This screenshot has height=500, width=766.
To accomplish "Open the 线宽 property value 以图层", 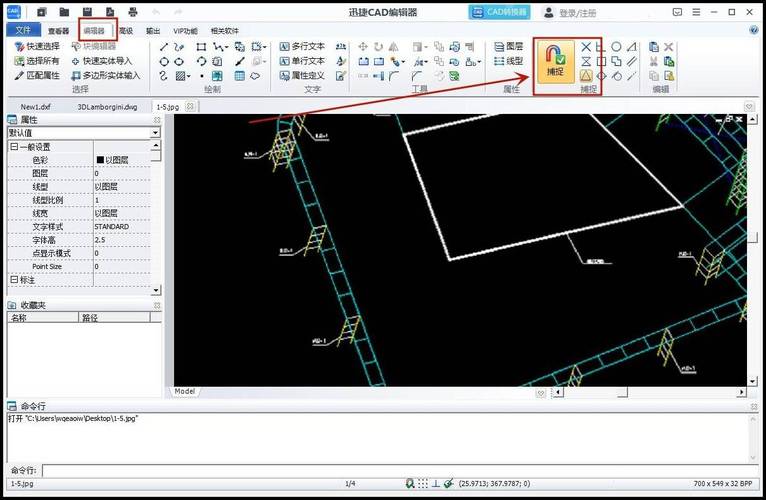I will [x=122, y=213].
